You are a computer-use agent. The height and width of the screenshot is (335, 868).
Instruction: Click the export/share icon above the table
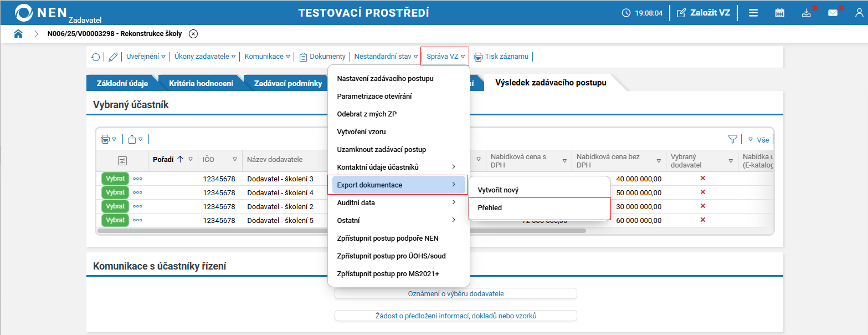click(132, 139)
